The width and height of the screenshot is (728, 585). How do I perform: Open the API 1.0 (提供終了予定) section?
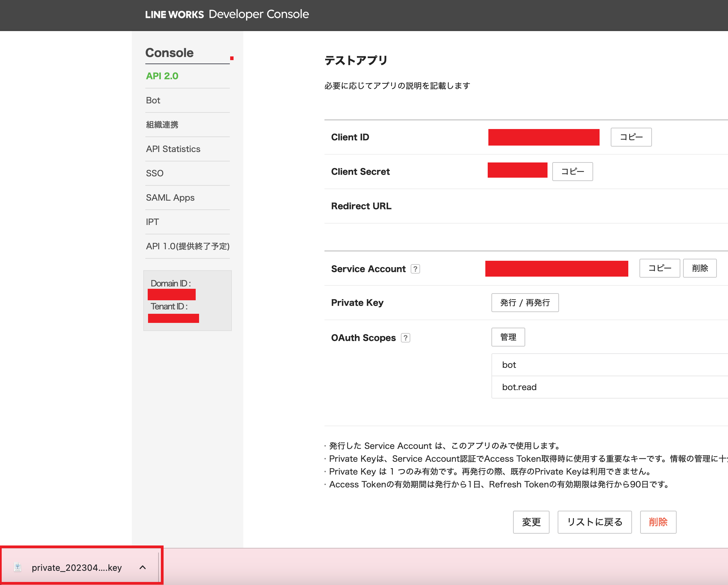tap(187, 246)
